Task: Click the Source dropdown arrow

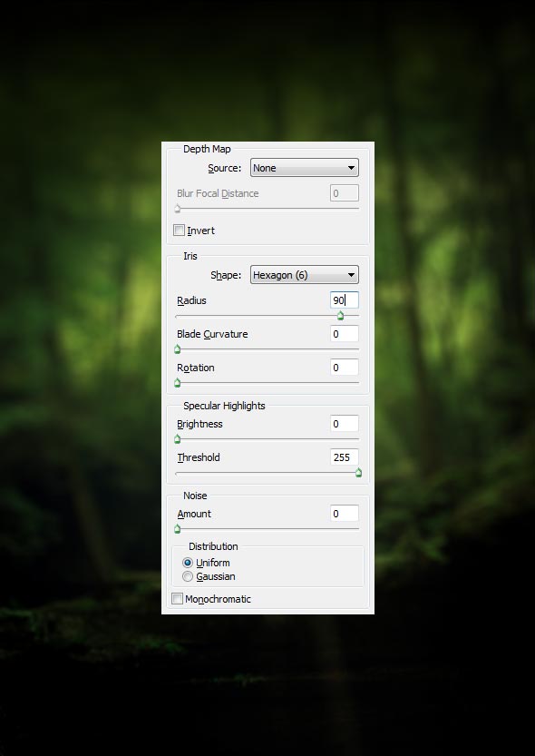Action: tap(351, 168)
